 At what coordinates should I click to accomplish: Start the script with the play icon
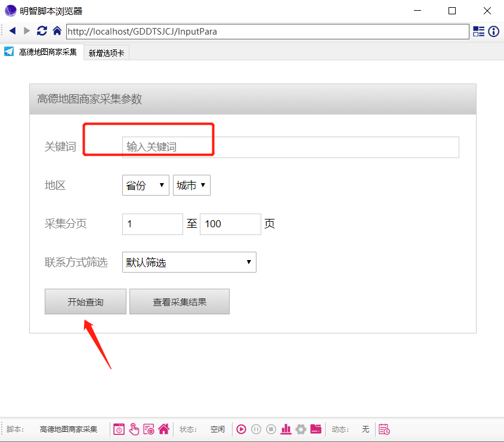pyautogui.click(x=241, y=429)
